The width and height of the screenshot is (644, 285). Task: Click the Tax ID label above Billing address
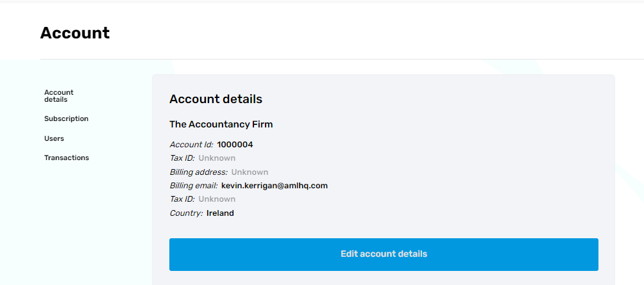tap(182, 158)
